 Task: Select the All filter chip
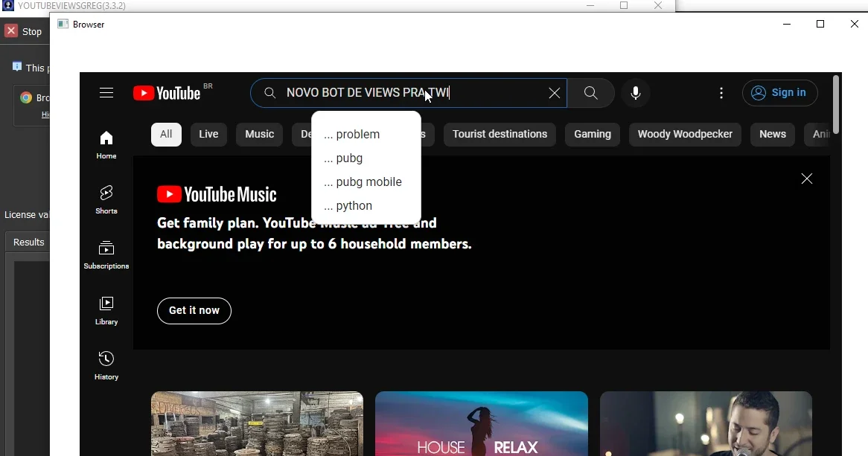point(166,135)
